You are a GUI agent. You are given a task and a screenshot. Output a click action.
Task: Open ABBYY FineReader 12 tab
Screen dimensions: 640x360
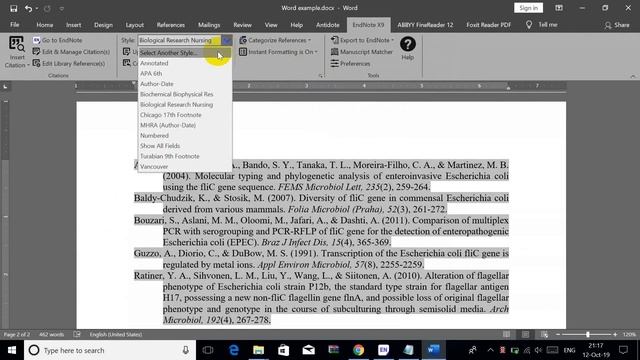(x=425, y=25)
